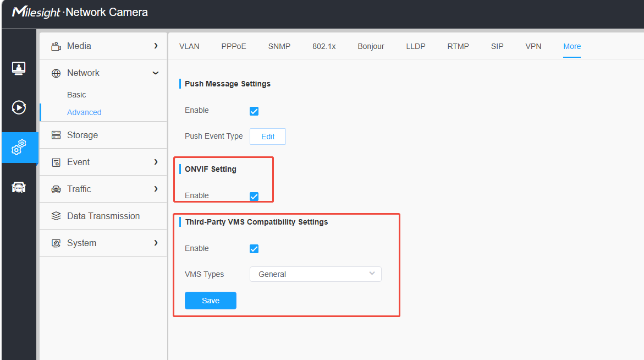Open the LLDP tab

tap(416, 46)
